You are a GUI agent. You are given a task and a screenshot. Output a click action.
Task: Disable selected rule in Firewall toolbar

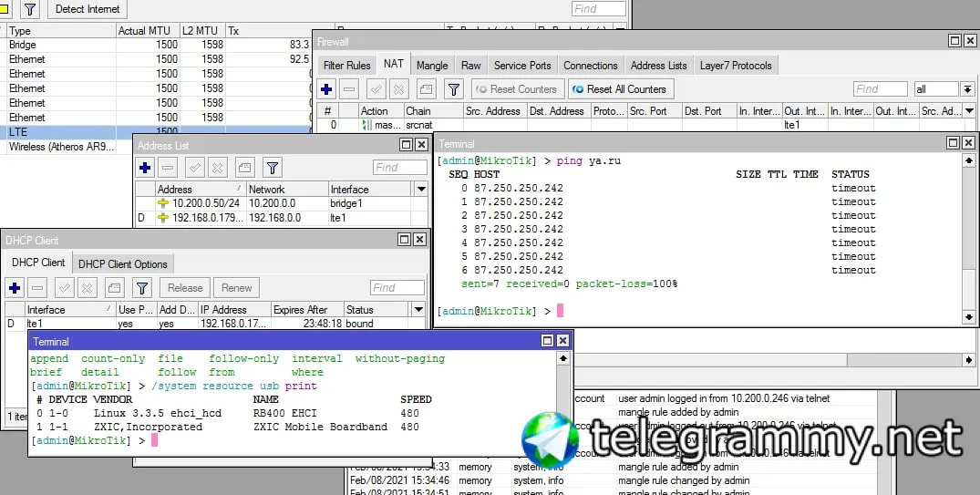coord(398,89)
